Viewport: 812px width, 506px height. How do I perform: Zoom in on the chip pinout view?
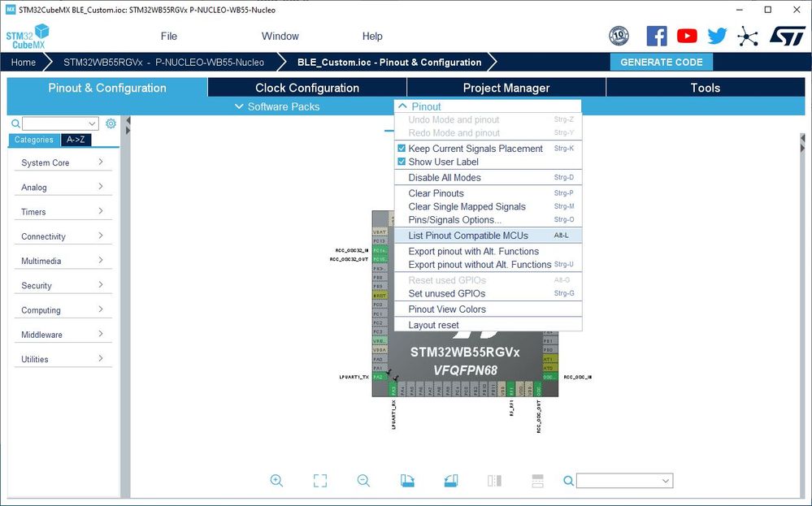point(276,481)
